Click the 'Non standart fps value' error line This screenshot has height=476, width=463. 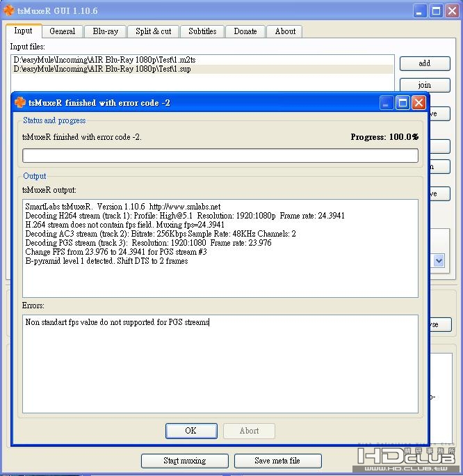(x=117, y=322)
